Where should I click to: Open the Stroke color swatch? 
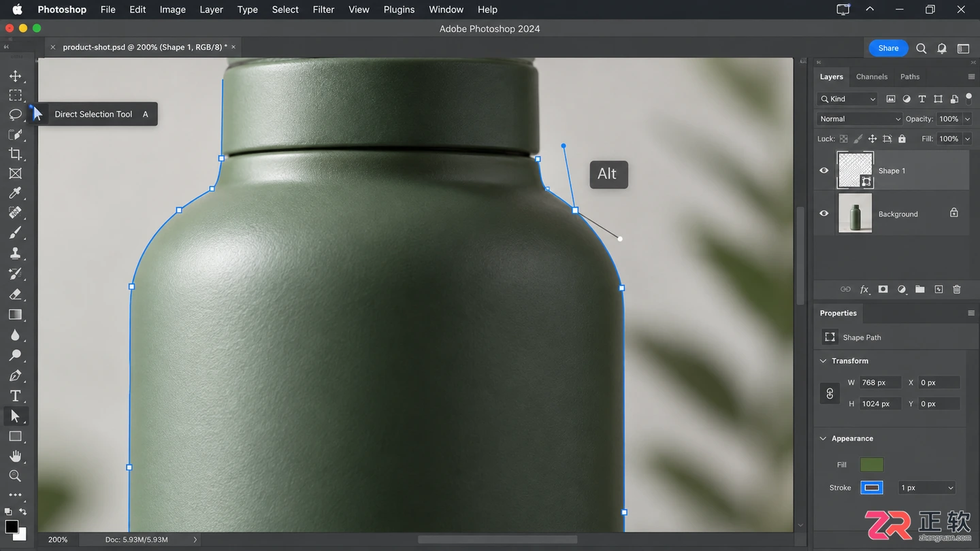[x=872, y=488]
